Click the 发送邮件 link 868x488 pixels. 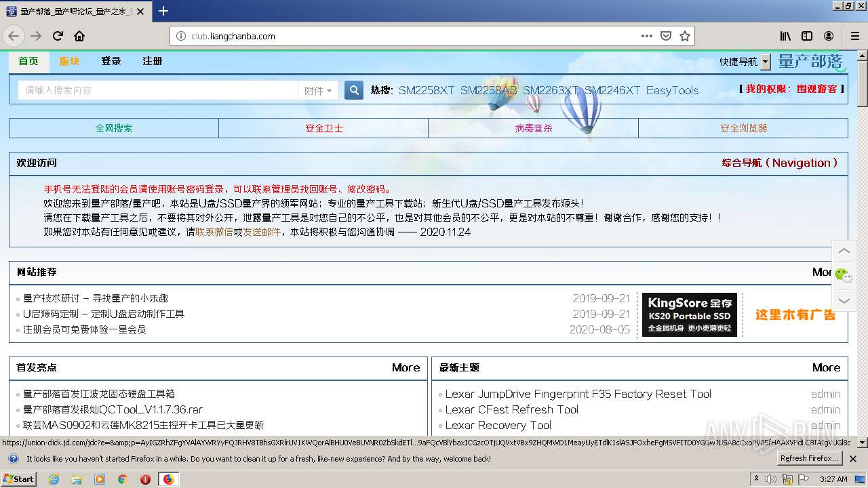tap(262, 232)
